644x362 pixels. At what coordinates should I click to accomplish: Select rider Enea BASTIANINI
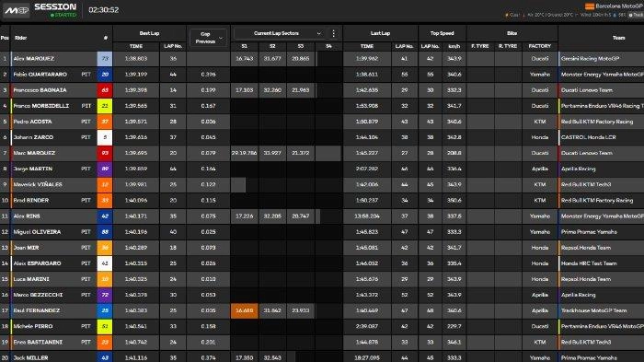coord(38,343)
